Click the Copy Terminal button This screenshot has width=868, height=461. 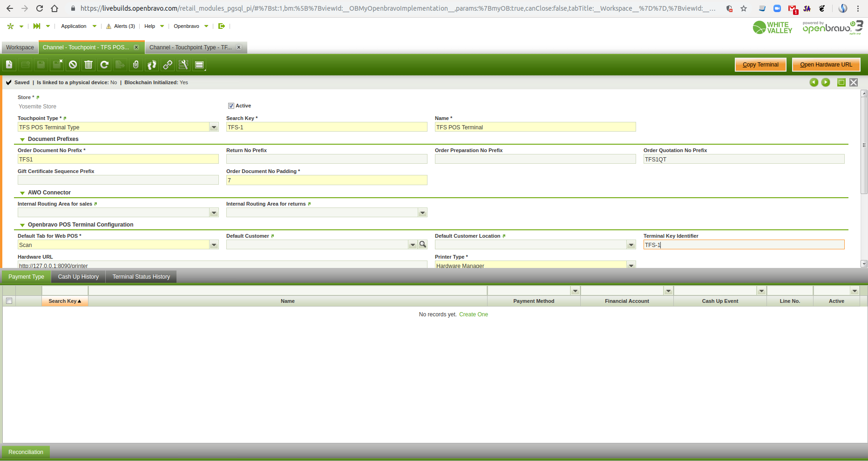[x=760, y=65]
